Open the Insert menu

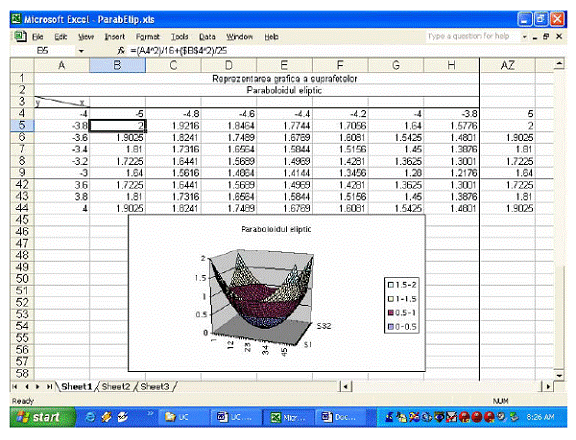tap(115, 37)
